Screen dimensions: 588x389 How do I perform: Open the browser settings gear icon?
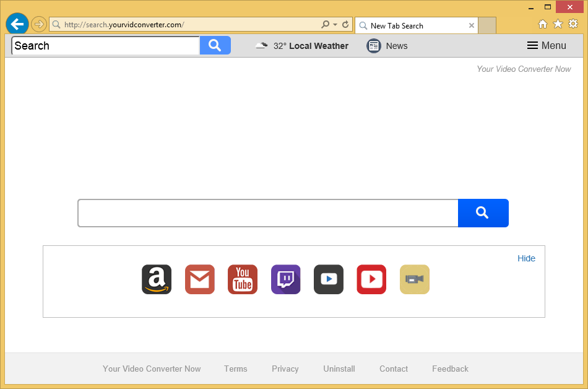point(573,24)
